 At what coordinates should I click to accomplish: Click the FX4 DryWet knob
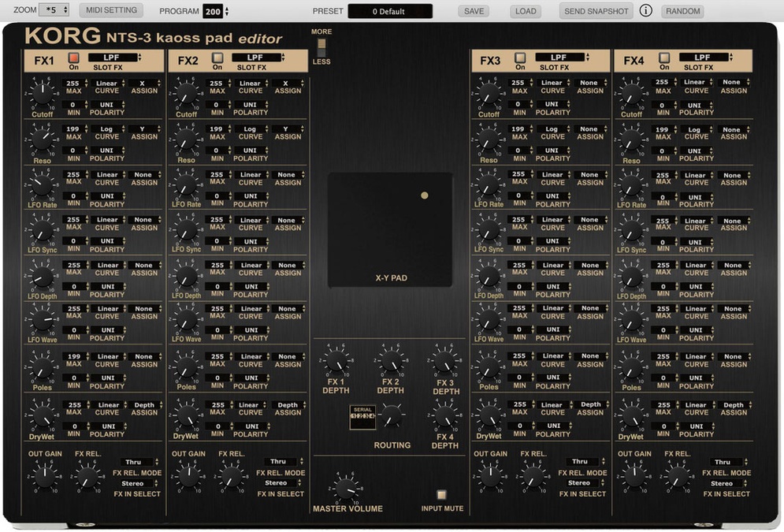click(x=631, y=415)
